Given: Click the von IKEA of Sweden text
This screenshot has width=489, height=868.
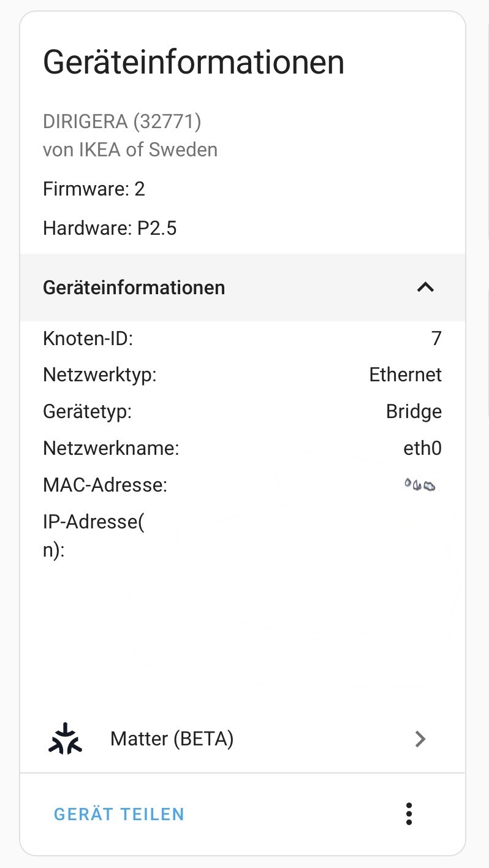Looking at the screenshot, I should tap(130, 150).
